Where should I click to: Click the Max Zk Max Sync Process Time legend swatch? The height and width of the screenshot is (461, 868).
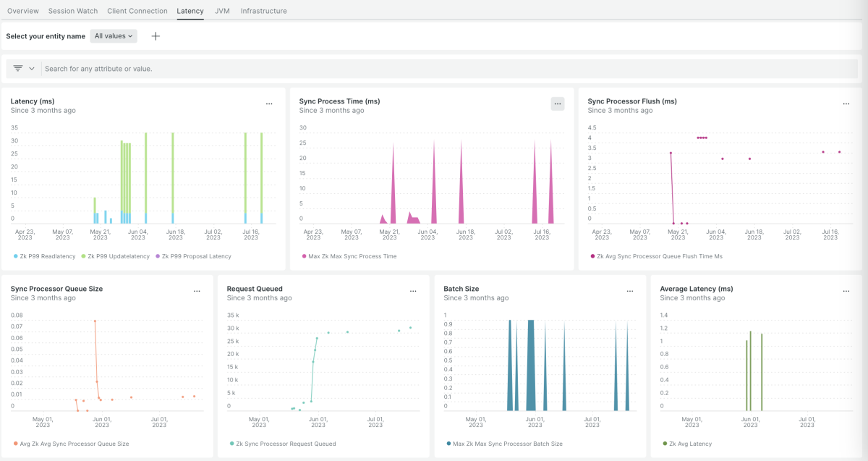coord(305,256)
